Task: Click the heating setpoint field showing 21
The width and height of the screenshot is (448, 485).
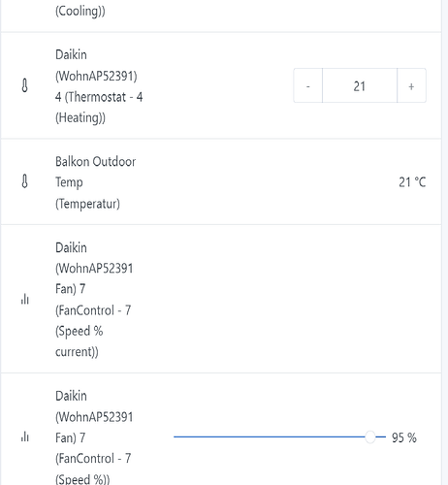Action: pyautogui.click(x=360, y=86)
